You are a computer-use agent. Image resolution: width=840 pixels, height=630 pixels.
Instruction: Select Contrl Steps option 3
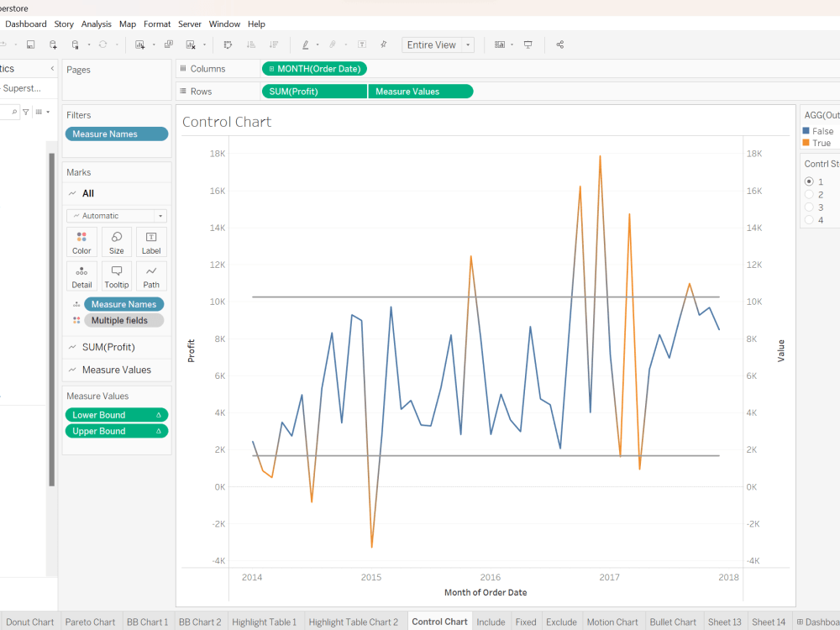coord(809,207)
